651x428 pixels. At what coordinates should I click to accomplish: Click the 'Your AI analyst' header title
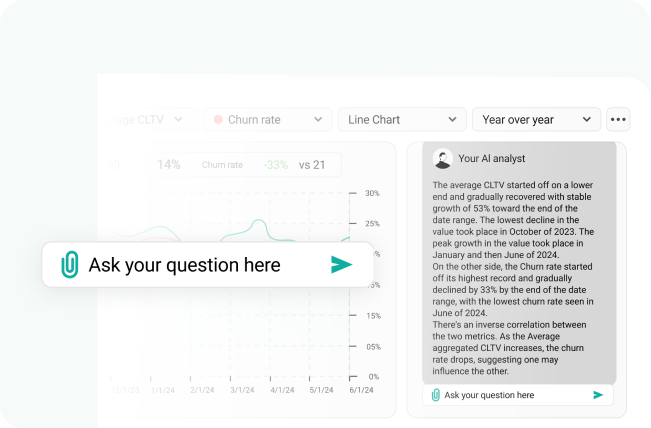(x=491, y=158)
